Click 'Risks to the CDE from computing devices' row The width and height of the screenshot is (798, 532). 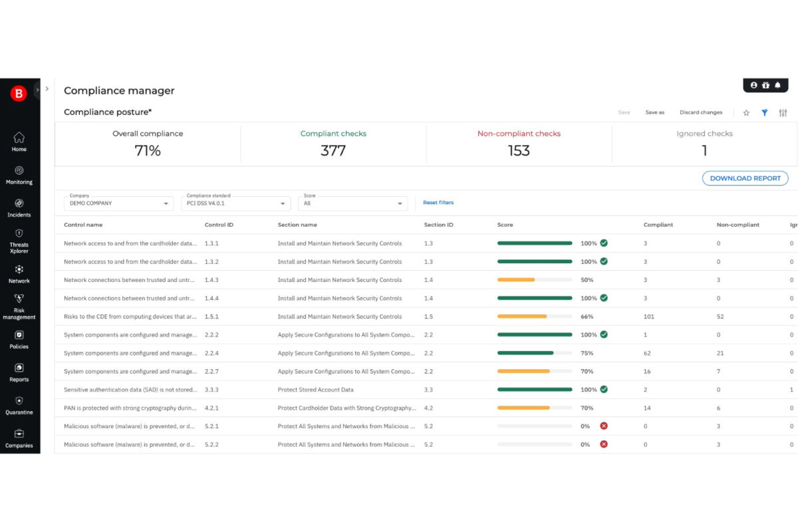tap(426, 317)
